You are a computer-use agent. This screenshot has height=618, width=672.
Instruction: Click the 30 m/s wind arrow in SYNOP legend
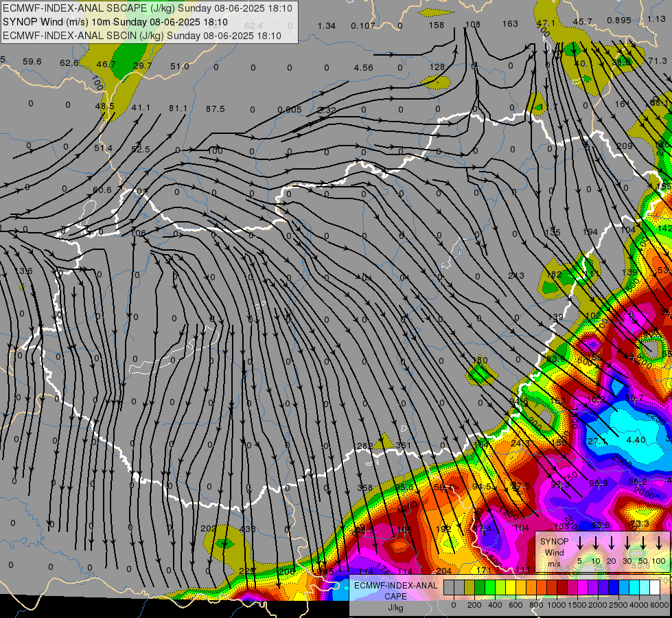(627, 543)
